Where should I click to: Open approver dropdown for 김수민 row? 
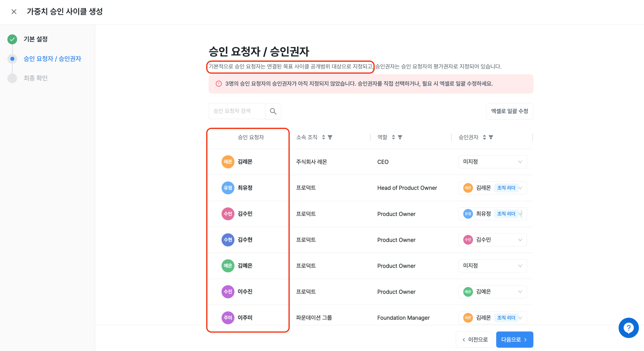click(492, 214)
